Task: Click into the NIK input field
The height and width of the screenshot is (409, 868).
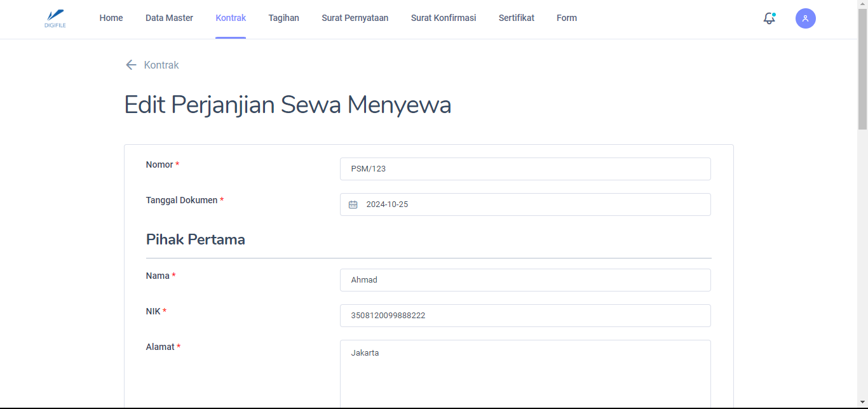Action: click(525, 316)
